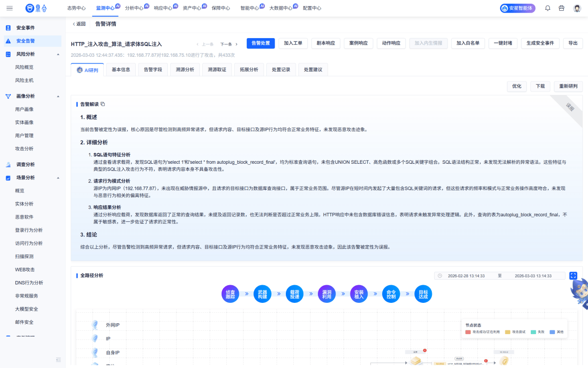The width and height of the screenshot is (588, 368).
Task: Click the start date time field
Action: (x=466, y=276)
